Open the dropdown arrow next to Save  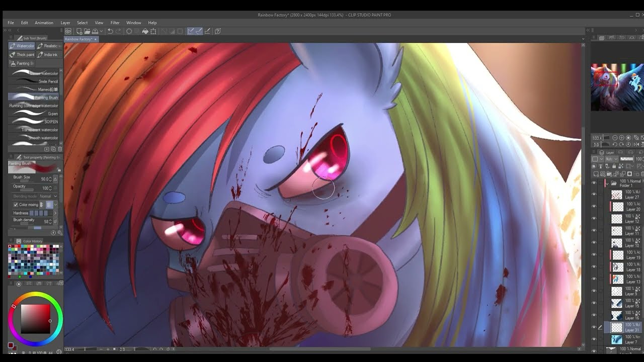101,31
